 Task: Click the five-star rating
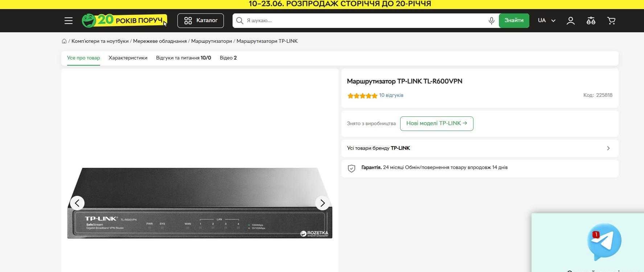362,96
